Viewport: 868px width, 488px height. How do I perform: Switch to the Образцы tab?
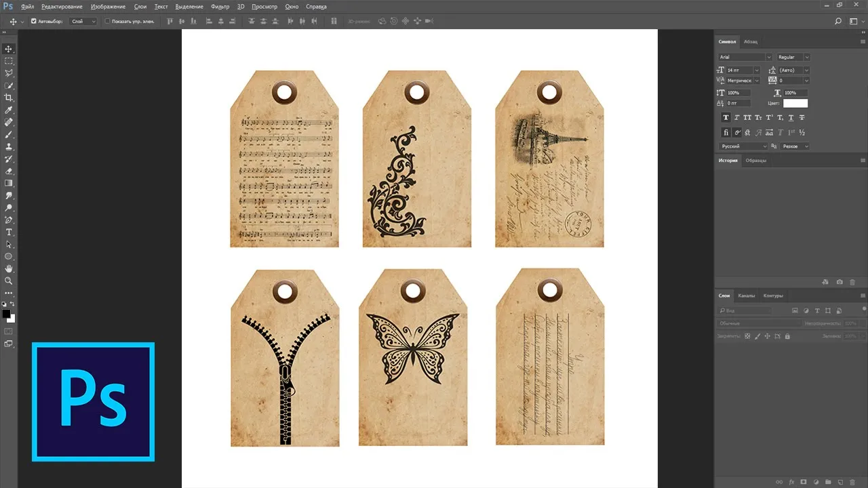point(756,161)
